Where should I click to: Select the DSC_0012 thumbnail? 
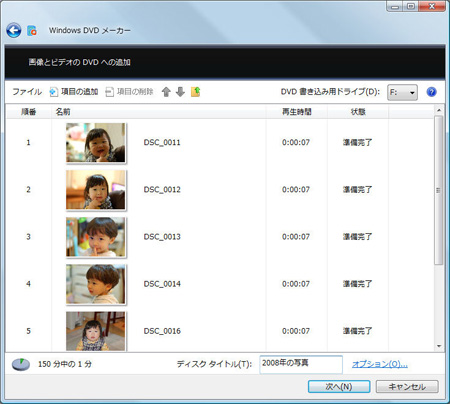click(x=96, y=190)
